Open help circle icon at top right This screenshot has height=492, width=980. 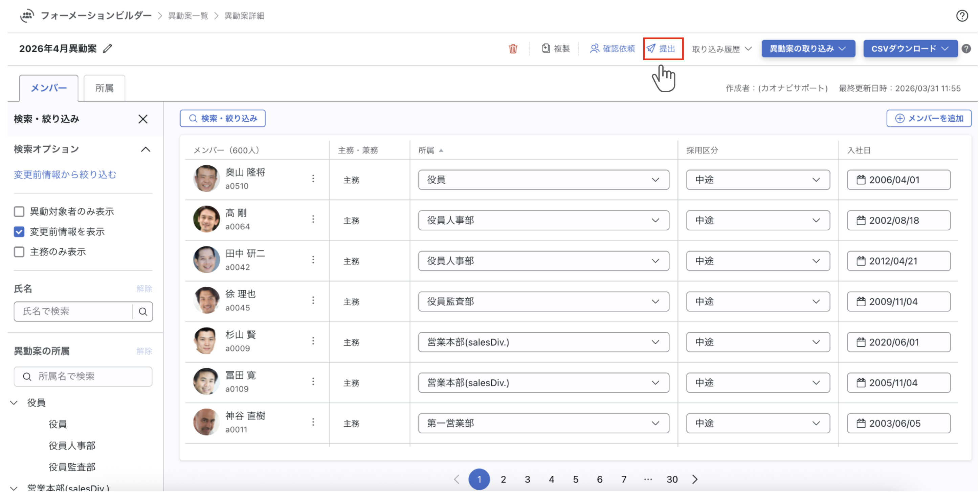962,16
